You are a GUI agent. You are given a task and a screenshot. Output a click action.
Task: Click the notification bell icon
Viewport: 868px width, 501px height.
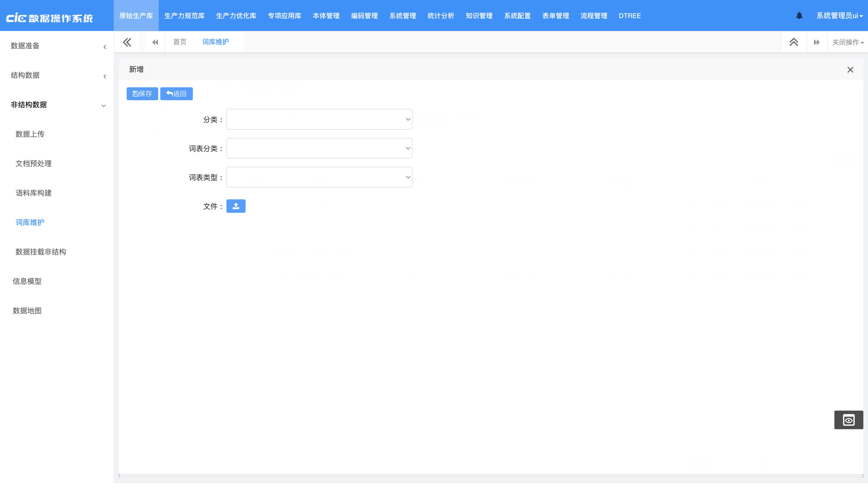[x=799, y=16]
